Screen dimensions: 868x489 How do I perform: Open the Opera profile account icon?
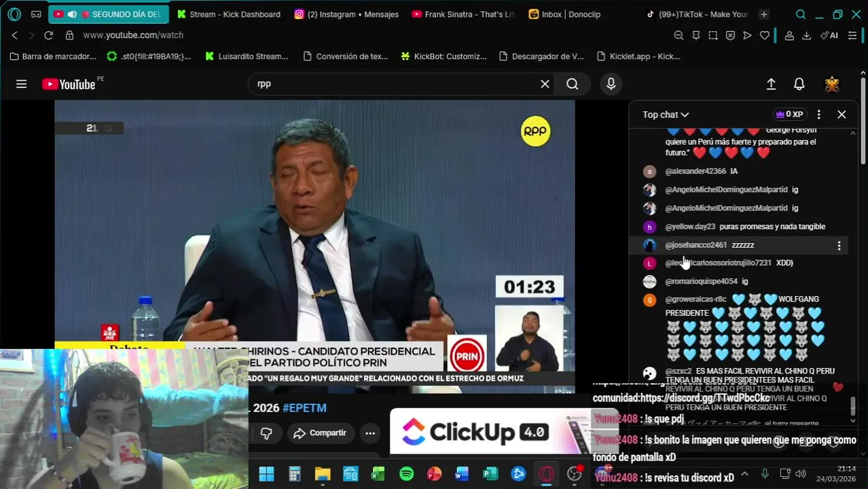tap(789, 35)
